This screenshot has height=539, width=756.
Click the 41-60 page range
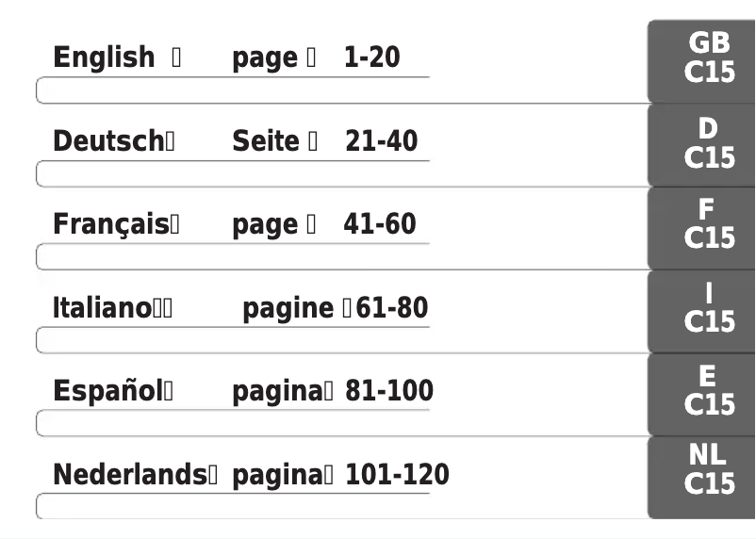click(379, 224)
